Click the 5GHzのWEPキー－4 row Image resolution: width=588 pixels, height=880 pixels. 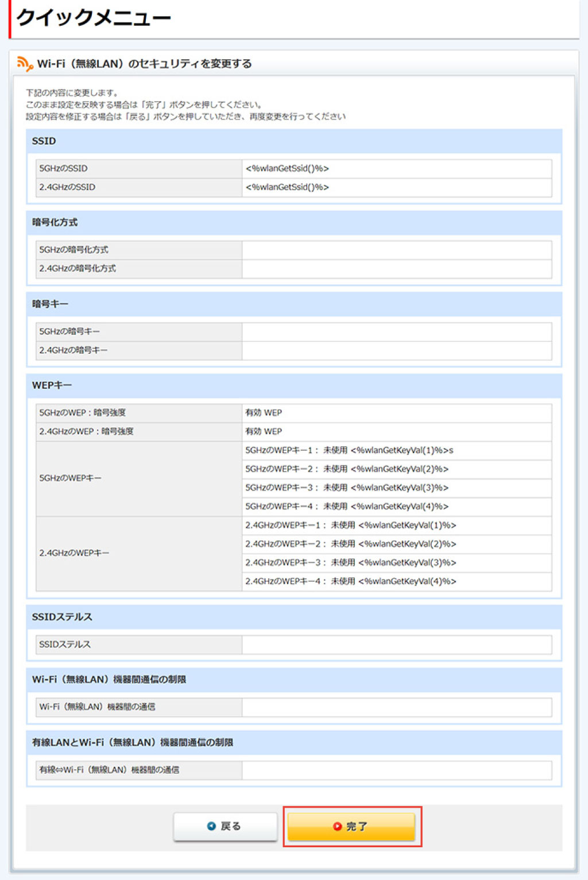pyautogui.click(x=397, y=507)
